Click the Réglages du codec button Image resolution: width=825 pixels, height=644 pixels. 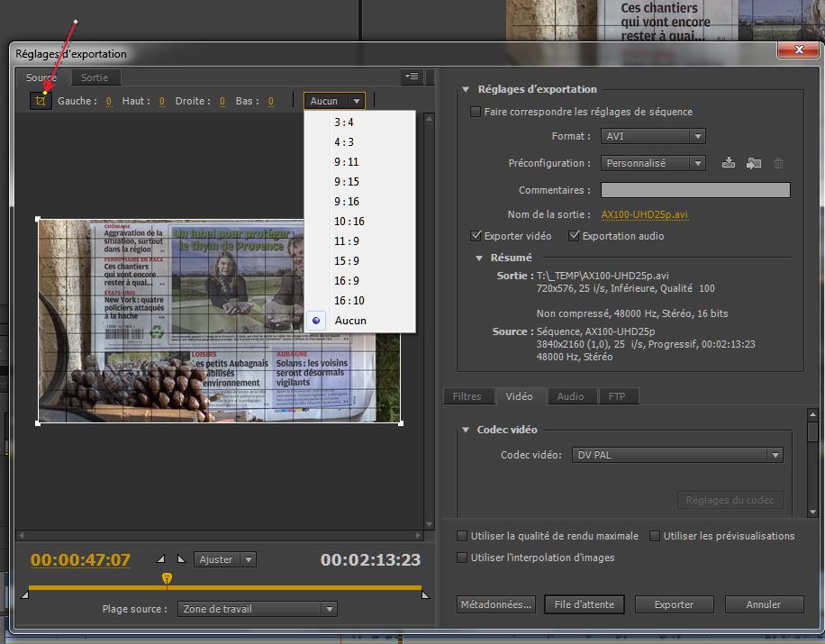pos(730,500)
